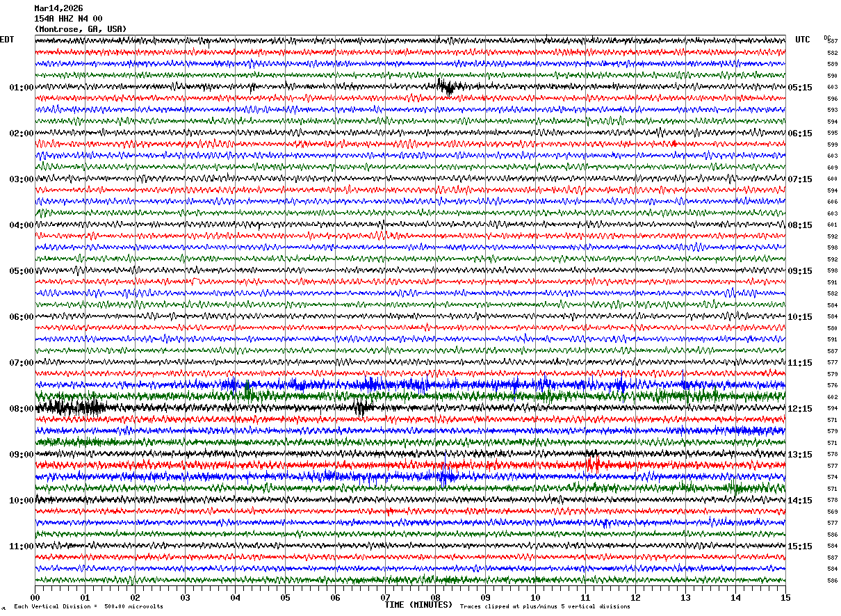This screenshot has height=616, width=841.
Task: Select the 11:00 EDT row label
Action: tap(22, 546)
